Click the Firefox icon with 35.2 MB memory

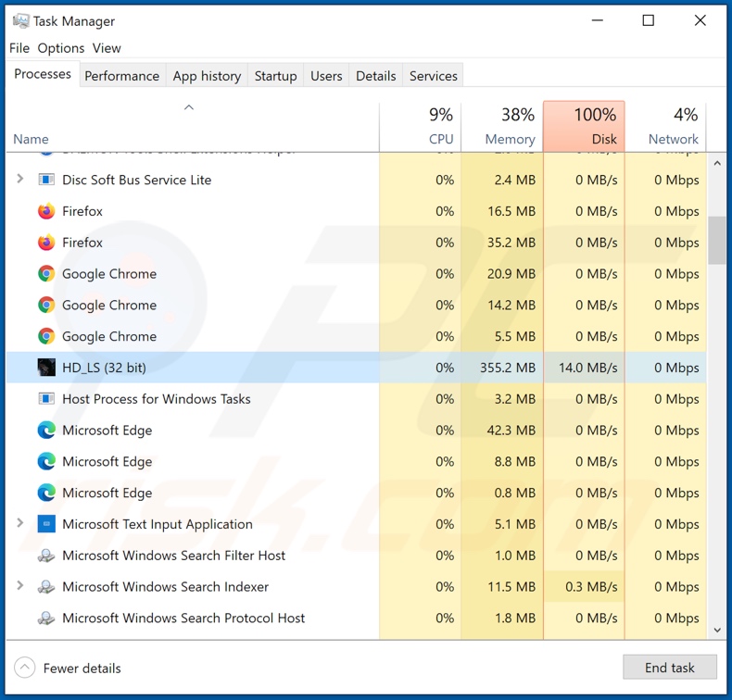46,243
